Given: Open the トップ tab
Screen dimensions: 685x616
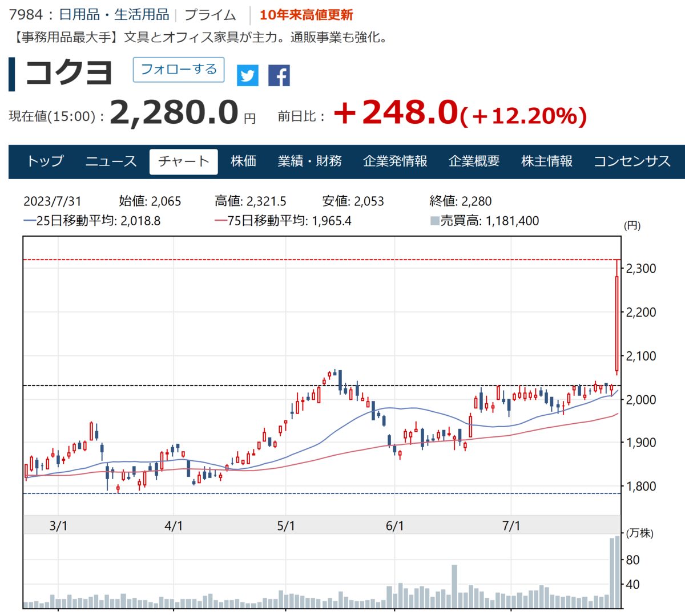Looking at the screenshot, I should pyautogui.click(x=45, y=161).
